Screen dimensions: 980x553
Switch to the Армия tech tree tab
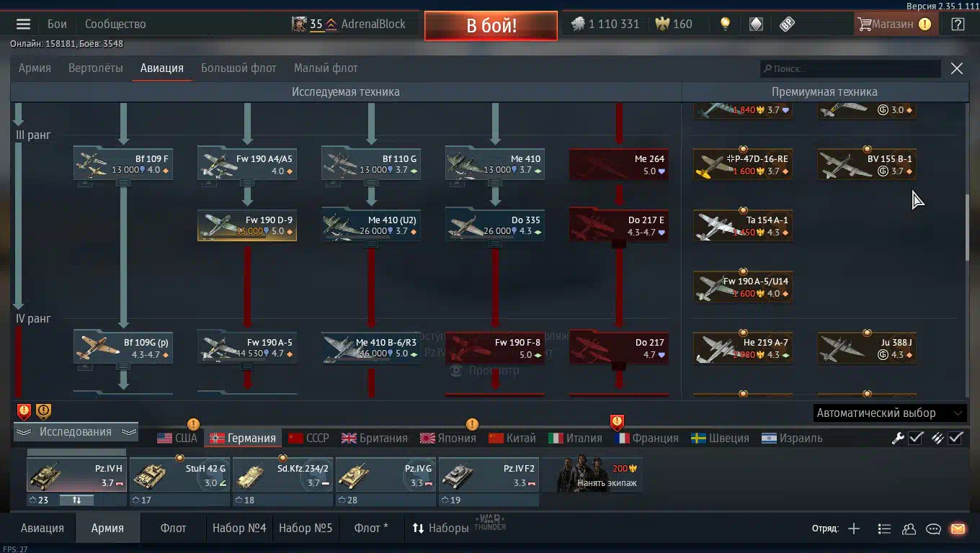coord(35,68)
